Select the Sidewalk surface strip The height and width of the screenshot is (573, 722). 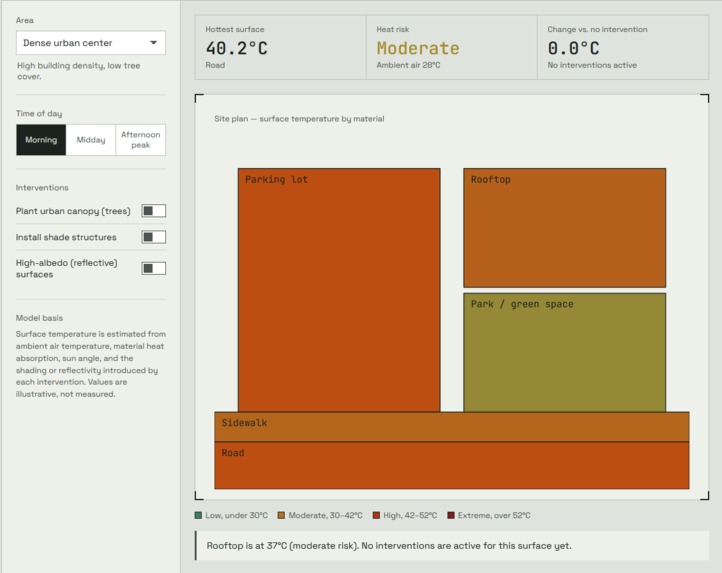click(x=452, y=427)
